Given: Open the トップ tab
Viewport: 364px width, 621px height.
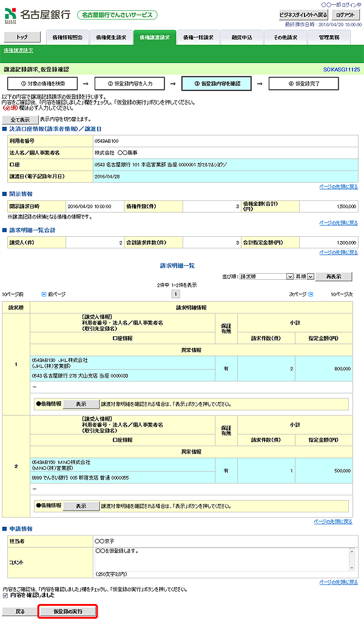Looking at the screenshot, I should tap(22, 37).
